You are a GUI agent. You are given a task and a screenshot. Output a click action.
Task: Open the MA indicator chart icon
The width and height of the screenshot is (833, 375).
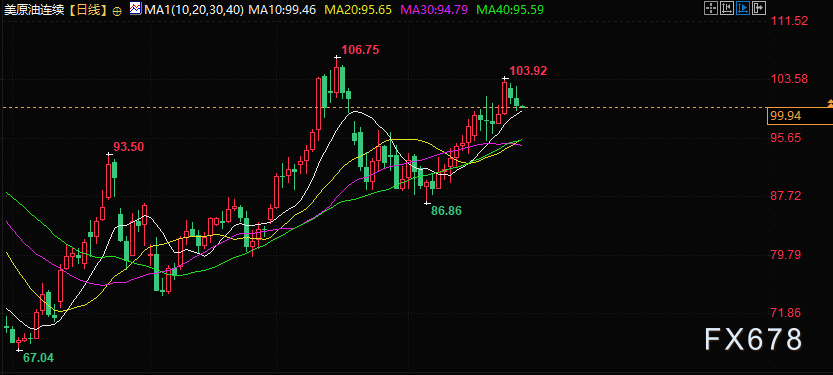point(135,8)
